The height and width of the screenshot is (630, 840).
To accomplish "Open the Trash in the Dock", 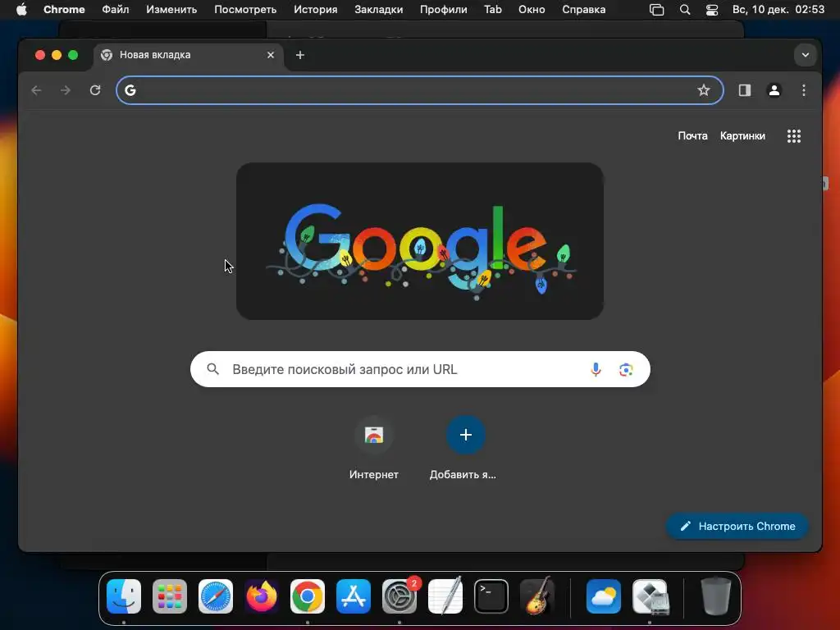I will coord(716,596).
